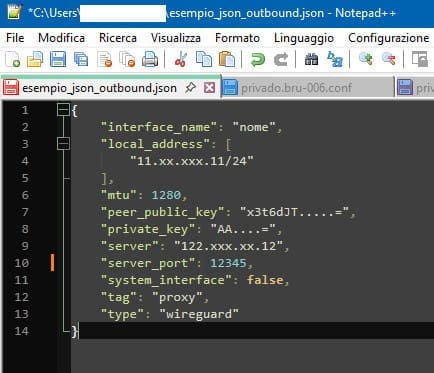434x373 pixels.
Task: Copy selection using toolbar copy icon
Action: point(204,60)
